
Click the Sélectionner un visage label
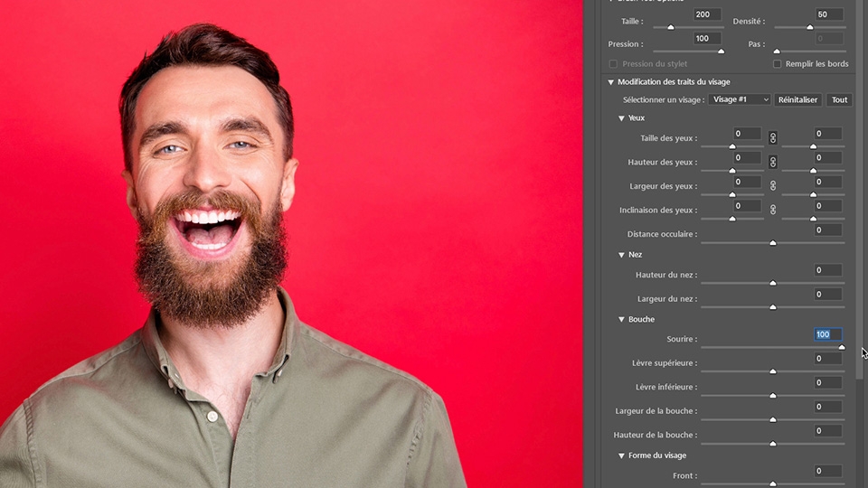tap(663, 100)
